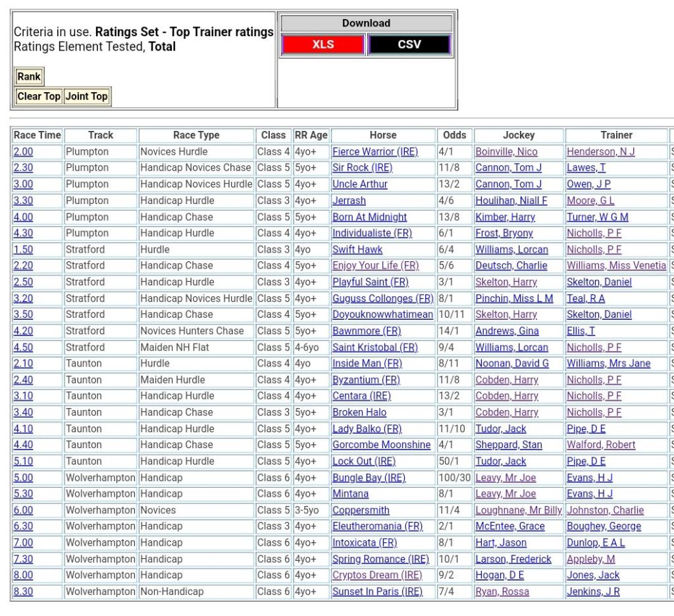
Task: Click the Race Time column header
Action: pyautogui.click(x=37, y=135)
